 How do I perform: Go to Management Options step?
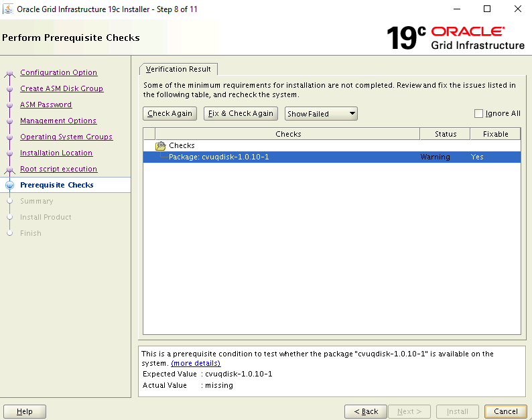(58, 121)
